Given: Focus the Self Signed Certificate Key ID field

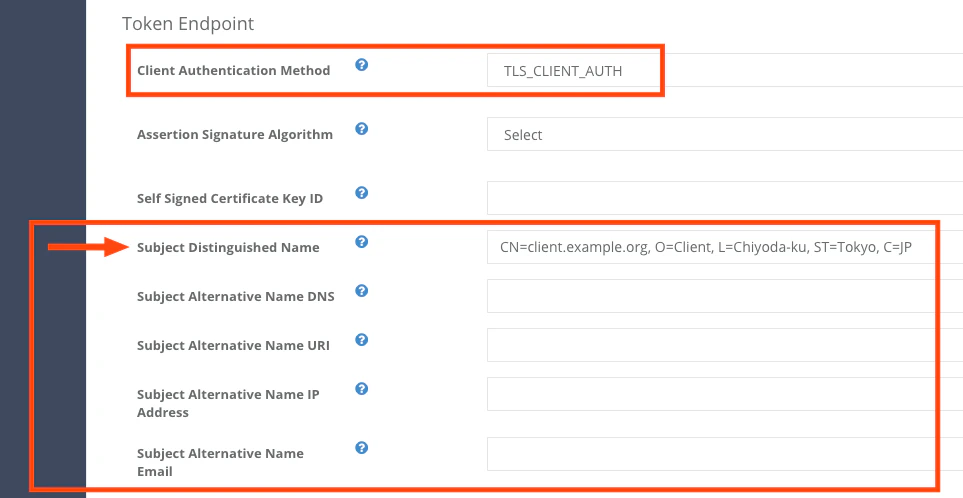Looking at the screenshot, I should click(x=725, y=198).
